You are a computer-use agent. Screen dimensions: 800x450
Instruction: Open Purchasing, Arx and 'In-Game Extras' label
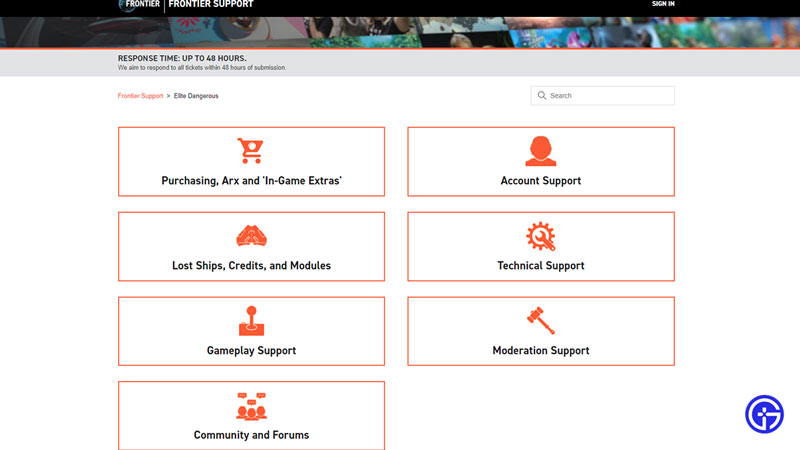coord(251,181)
